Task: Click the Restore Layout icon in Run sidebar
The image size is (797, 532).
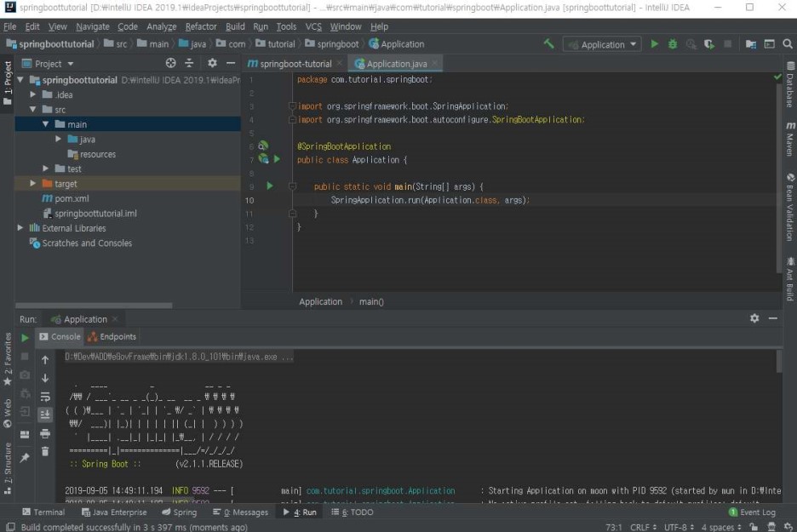Action: 25,434
